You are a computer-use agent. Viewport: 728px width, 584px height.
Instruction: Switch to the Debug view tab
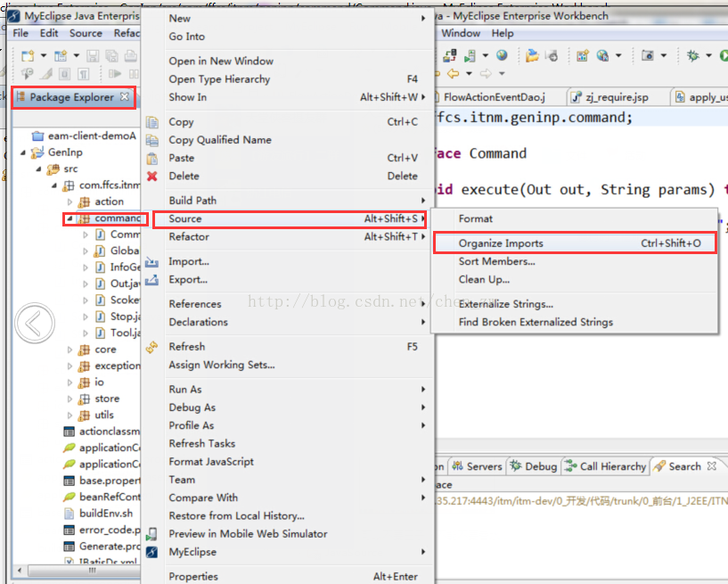tap(534, 466)
